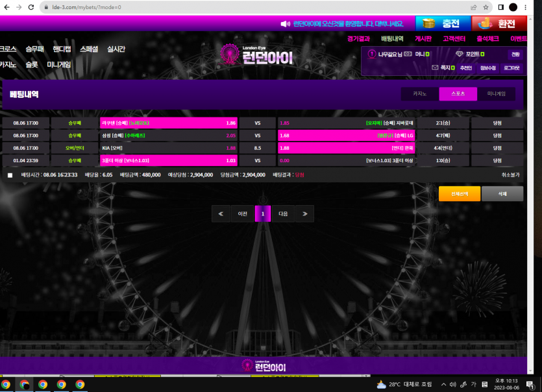
Task: Click the speaker announcement icon
Action: (x=285, y=24)
